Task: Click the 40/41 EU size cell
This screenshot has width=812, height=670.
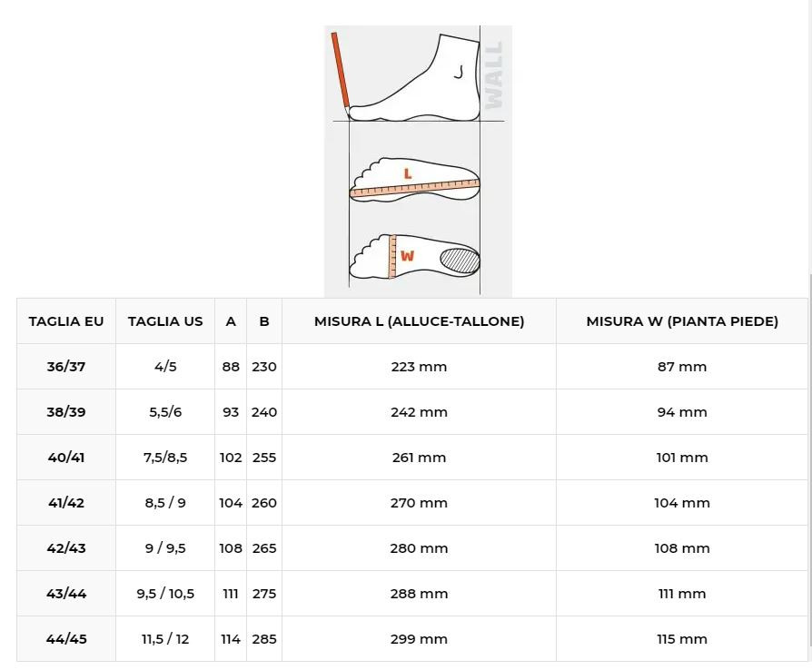Action: pyautogui.click(x=66, y=458)
